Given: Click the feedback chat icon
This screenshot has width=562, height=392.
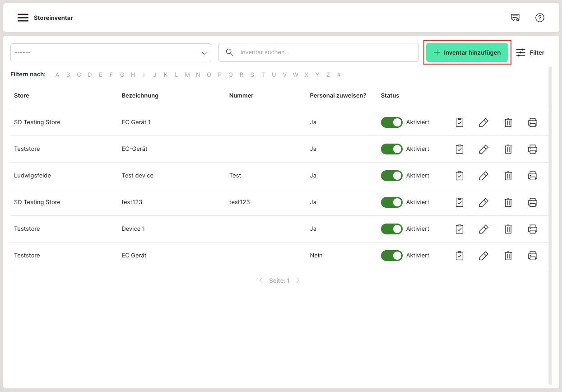Looking at the screenshot, I should (515, 18).
